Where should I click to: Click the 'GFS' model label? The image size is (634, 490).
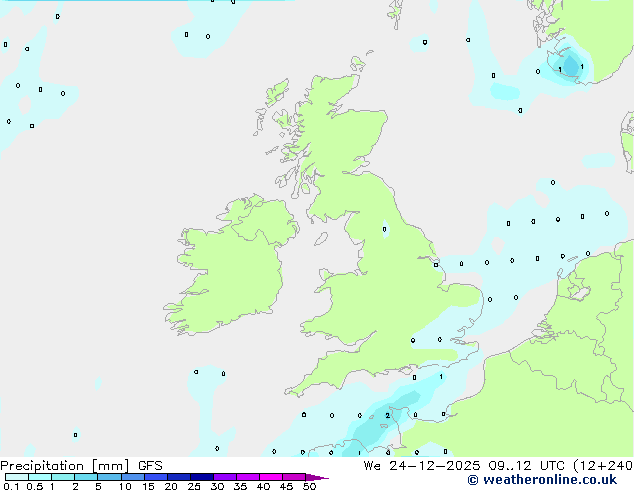pos(150,466)
